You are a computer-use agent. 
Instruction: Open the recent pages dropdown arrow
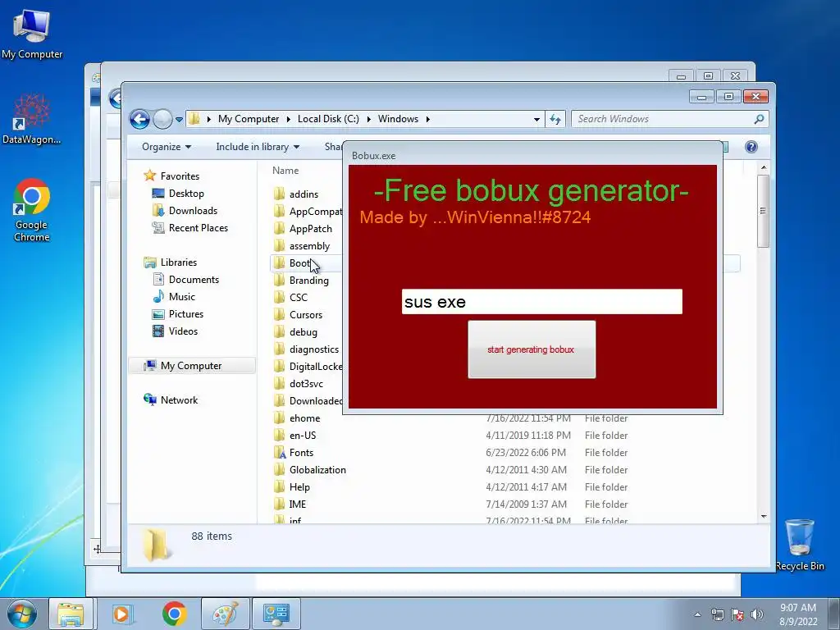click(x=179, y=120)
